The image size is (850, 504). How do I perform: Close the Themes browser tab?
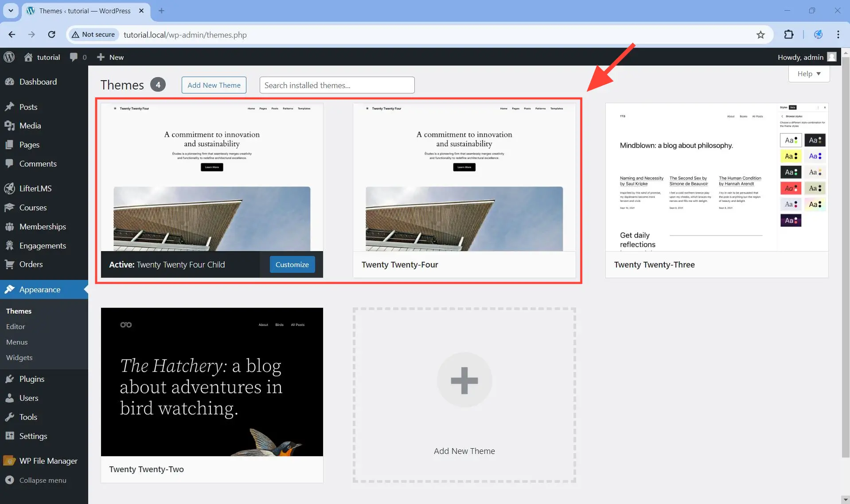pyautogui.click(x=141, y=11)
